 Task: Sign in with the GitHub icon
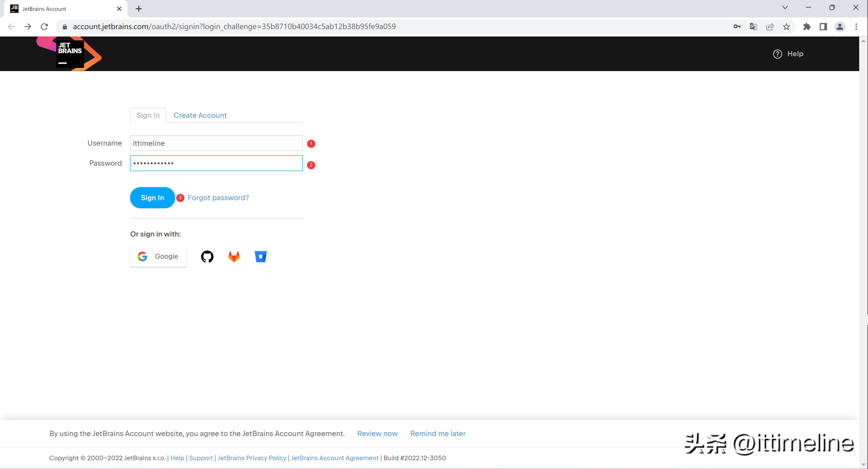pyautogui.click(x=207, y=257)
